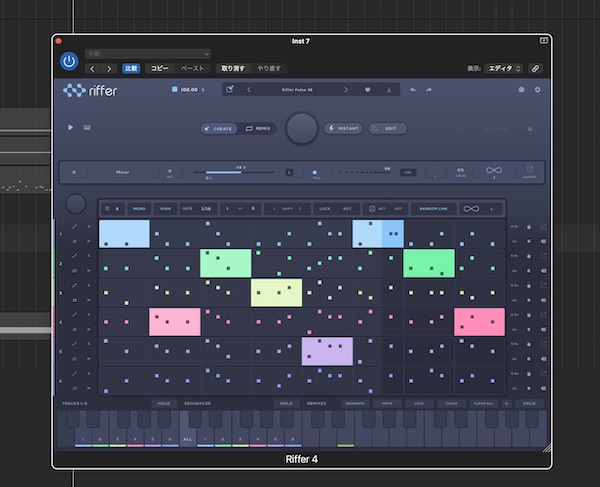Toggle the keyboard icon beside play
Viewport: 600px width, 487px height.
coord(87,127)
